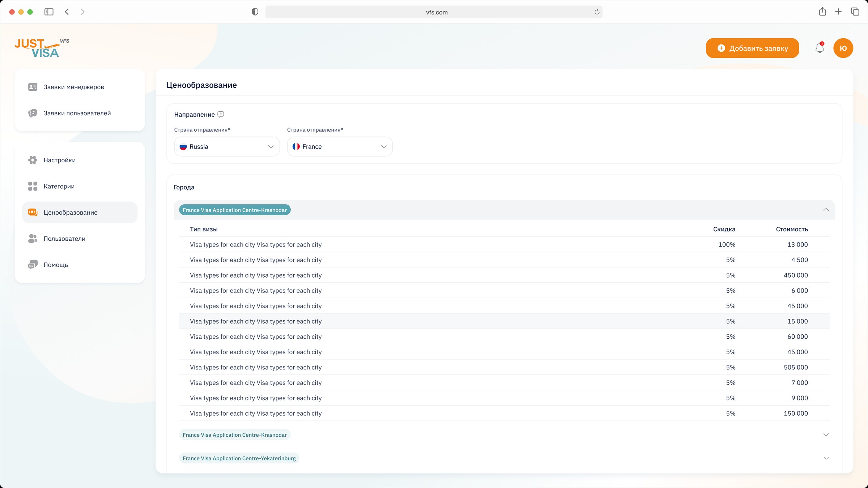Click the Категории grid icon
868x488 pixels.
pyautogui.click(x=33, y=186)
